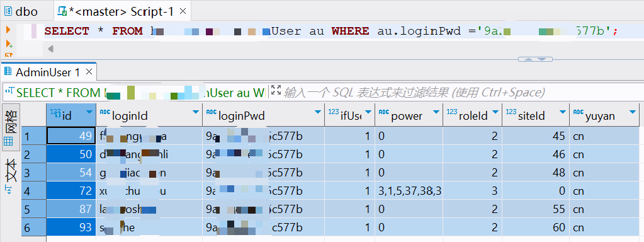This screenshot has width=644, height=242.
Task: Select row header number 2
Action: [33, 154]
